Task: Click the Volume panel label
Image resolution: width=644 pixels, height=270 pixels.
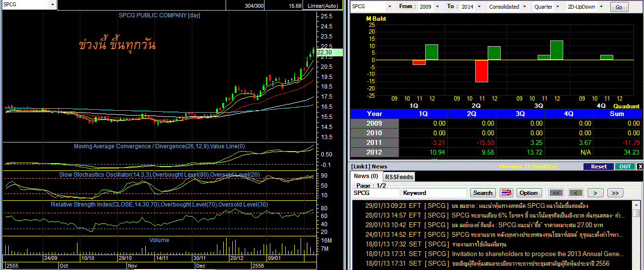Action: coord(159,240)
